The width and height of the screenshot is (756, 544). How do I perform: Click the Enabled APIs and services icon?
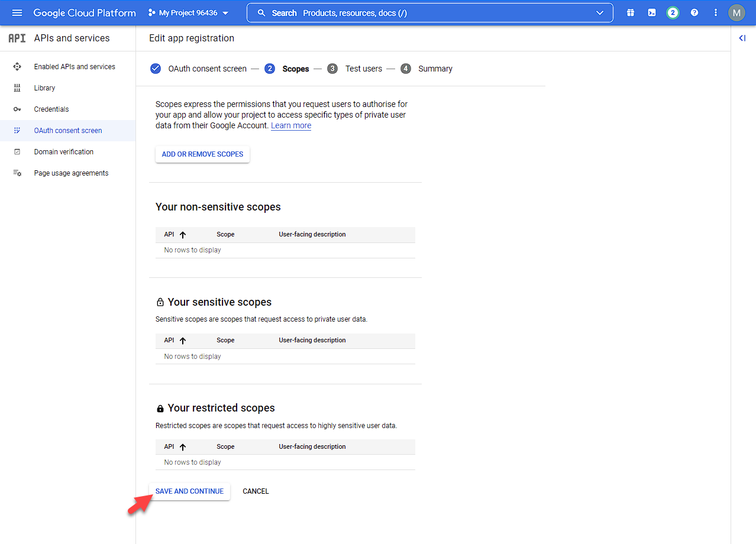point(17,67)
